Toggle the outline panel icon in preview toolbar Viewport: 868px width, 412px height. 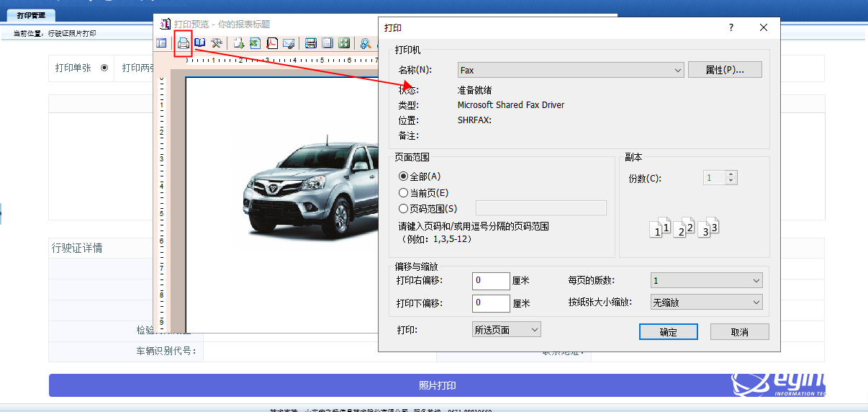click(x=162, y=43)
